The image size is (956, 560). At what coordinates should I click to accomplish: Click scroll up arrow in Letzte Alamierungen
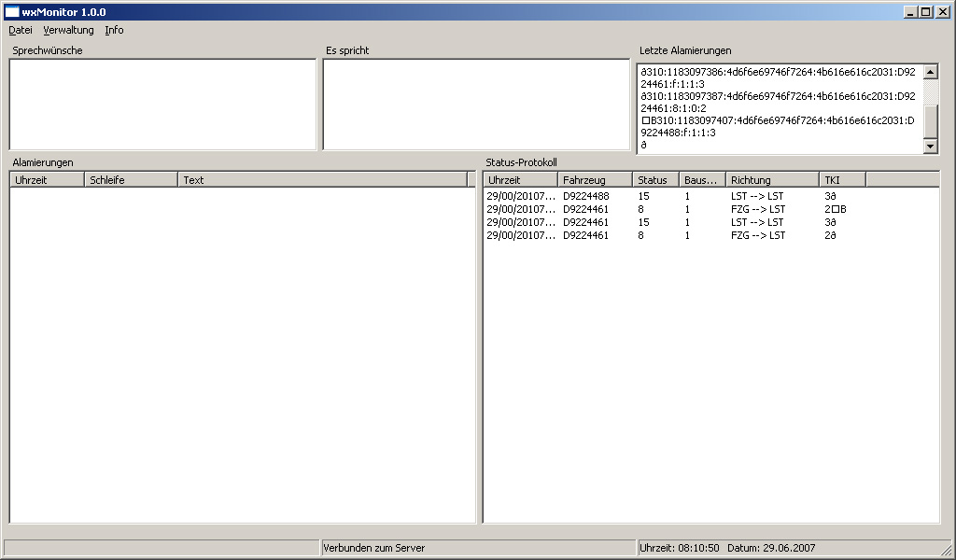point(930,72)
